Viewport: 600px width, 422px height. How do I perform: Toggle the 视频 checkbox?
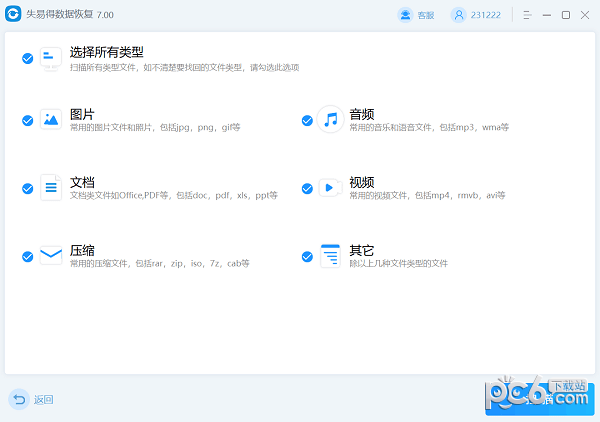click(307, 189)
